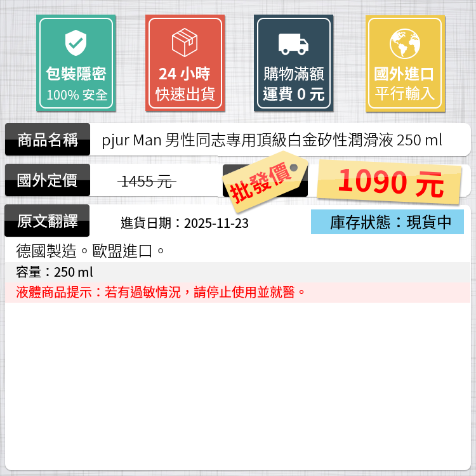Click the pjur Man product name text
476x476 pixels.
tap(272, 140)
